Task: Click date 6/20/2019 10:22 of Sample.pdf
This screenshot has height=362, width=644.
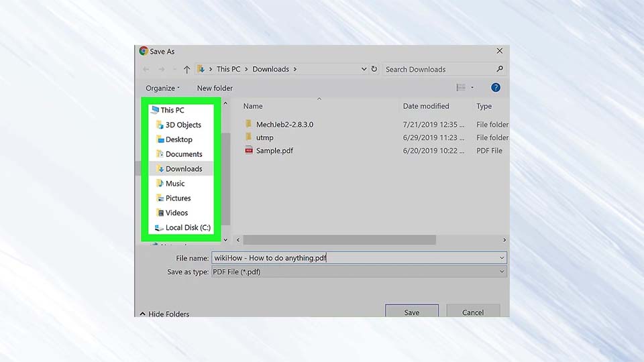Action: (433, 151)
